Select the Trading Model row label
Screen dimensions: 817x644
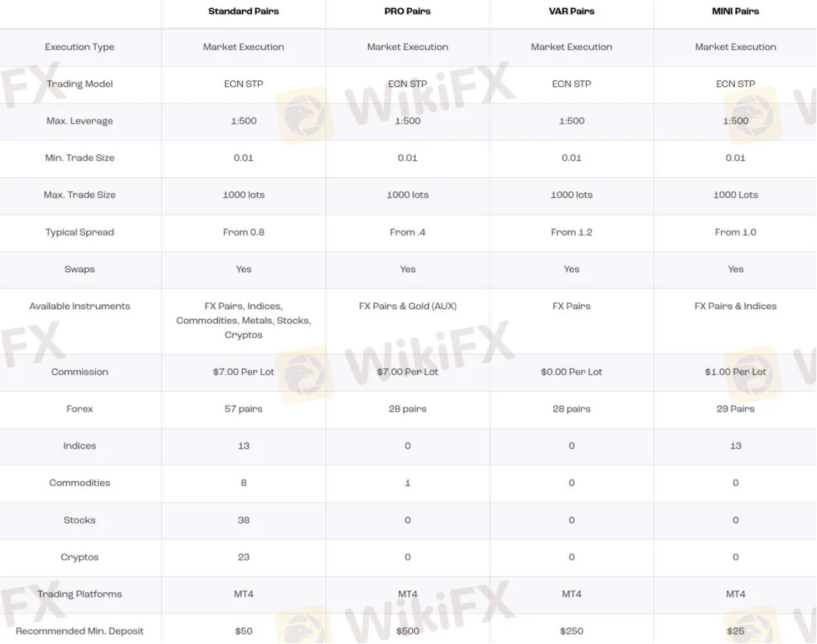(x=80, y=84)
